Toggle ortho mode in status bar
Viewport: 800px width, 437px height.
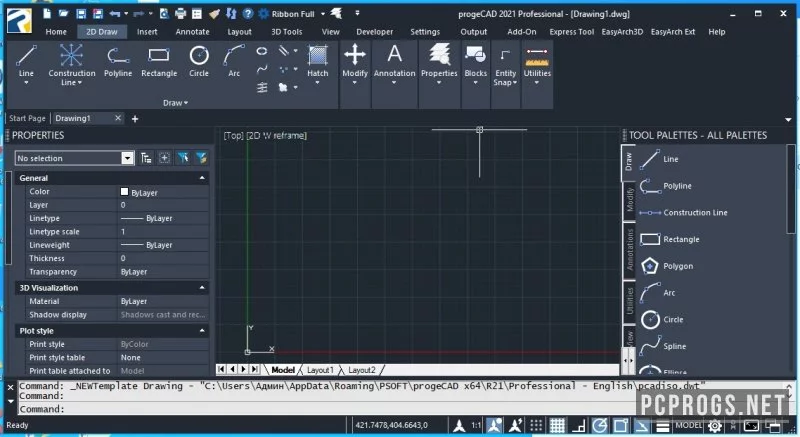[x=579, y=425]
